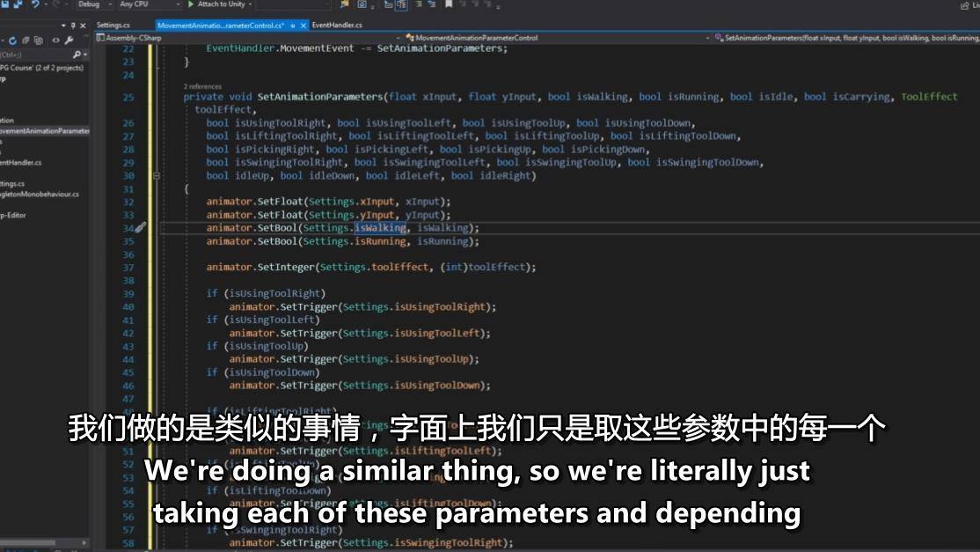Open Solution Explorer window position dropdown arrow
Viewport: 980px width, 552px height.
(x=63, y=26)
